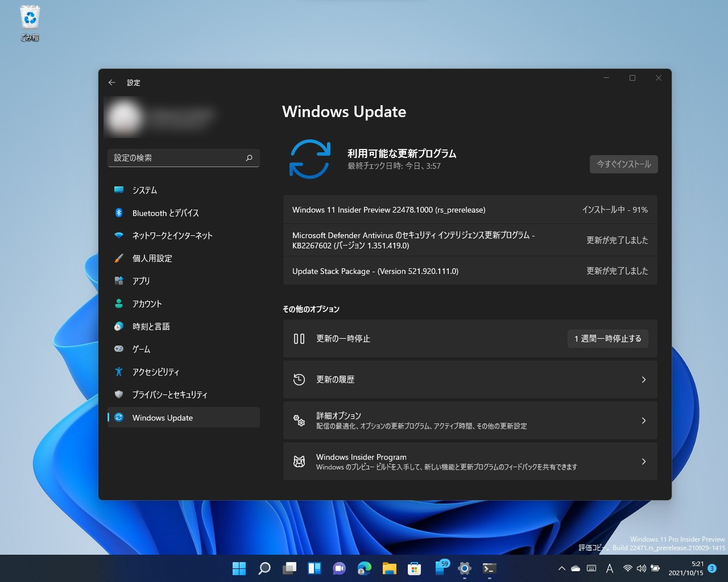Open アプリ settings in the sidebar
Image resolution: width=728 pixels, height=582 pixels.
pos(119,281)
